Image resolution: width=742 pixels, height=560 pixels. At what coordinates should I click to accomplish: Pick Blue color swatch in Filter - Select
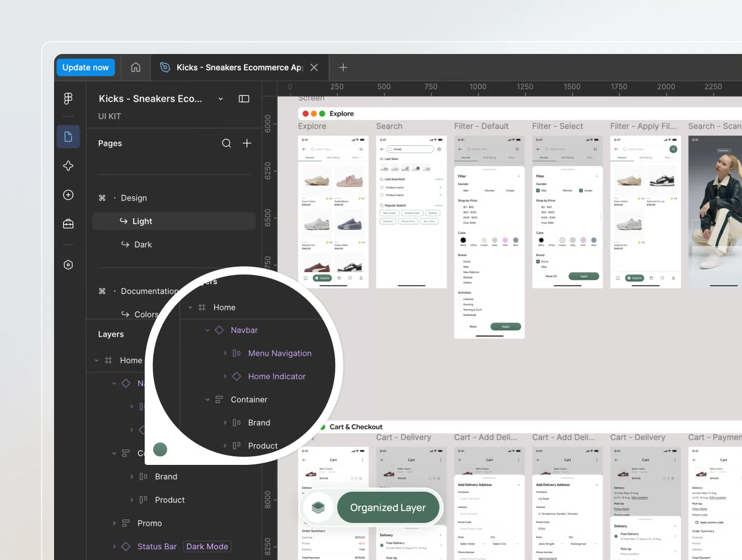pyautogui.click(x=594, y=240)
